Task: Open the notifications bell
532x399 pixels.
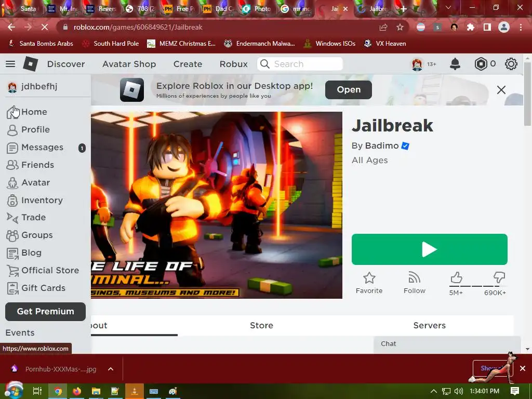Action: tap(455, 64)
